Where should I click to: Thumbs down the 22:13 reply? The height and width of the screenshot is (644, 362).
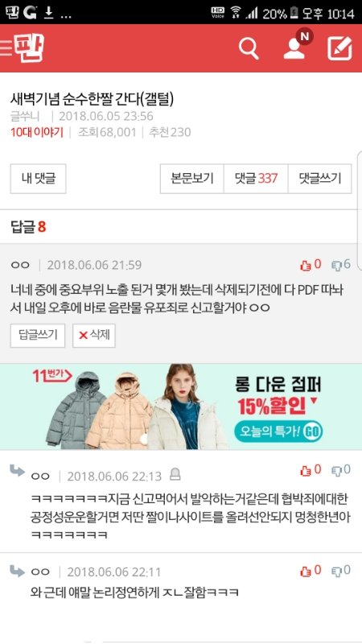point(340,470)
